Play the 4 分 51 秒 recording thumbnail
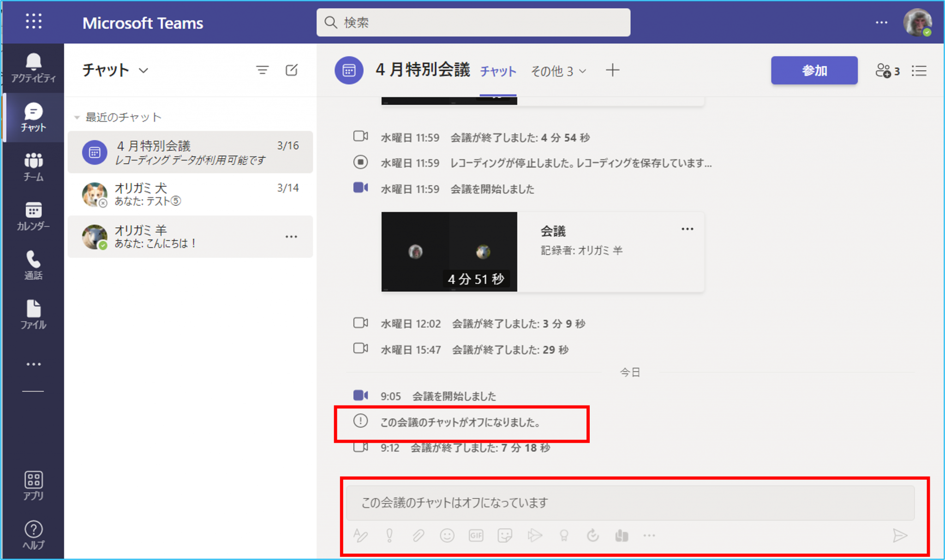Screen dimensions: 945x560 (x=449, y=251)
